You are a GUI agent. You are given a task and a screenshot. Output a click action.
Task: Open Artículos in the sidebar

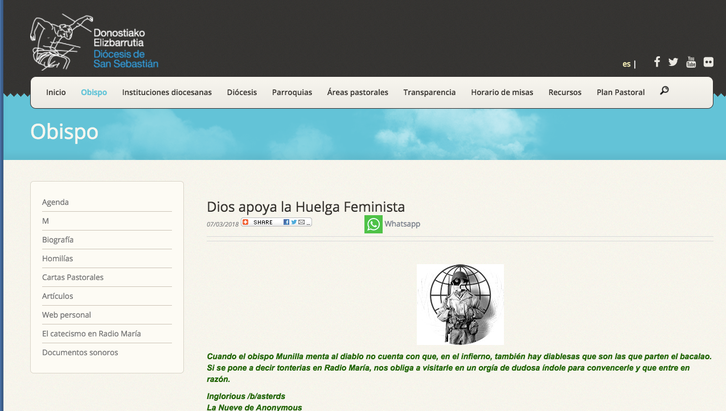[x=57, y=296]
